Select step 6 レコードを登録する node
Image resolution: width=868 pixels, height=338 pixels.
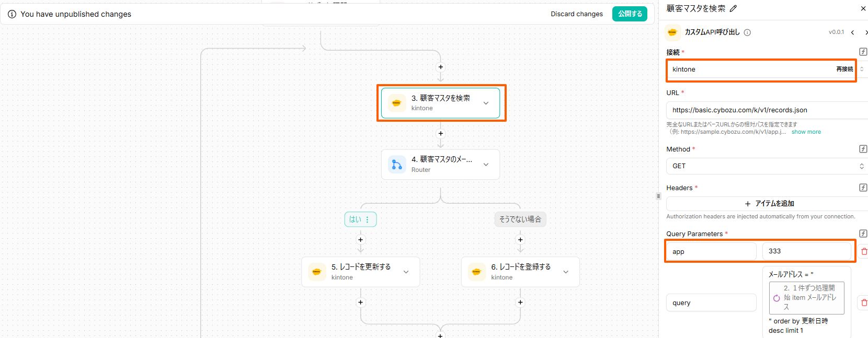(520, 272)
